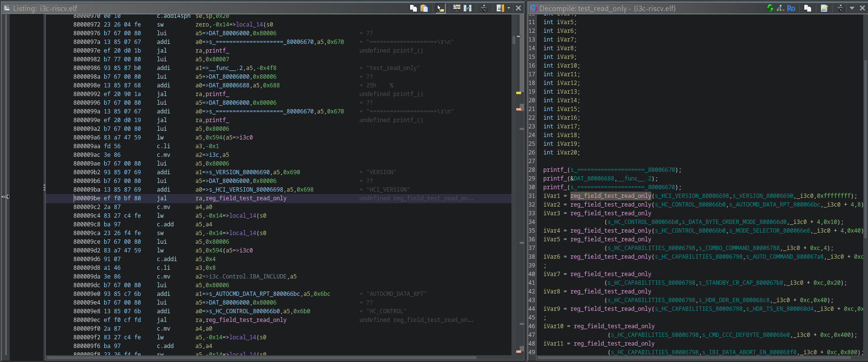Click the Decompile window title icon
Image resolution: width=868 pixels, height=362 pixels.
[x=534, y=8]
